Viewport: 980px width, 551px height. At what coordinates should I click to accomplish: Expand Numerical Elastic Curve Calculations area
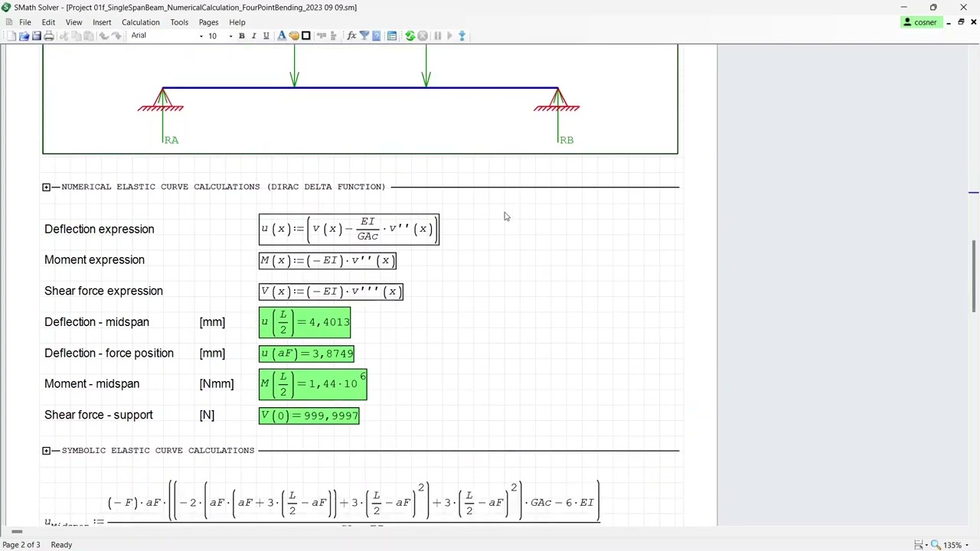[x=47, y=187]
